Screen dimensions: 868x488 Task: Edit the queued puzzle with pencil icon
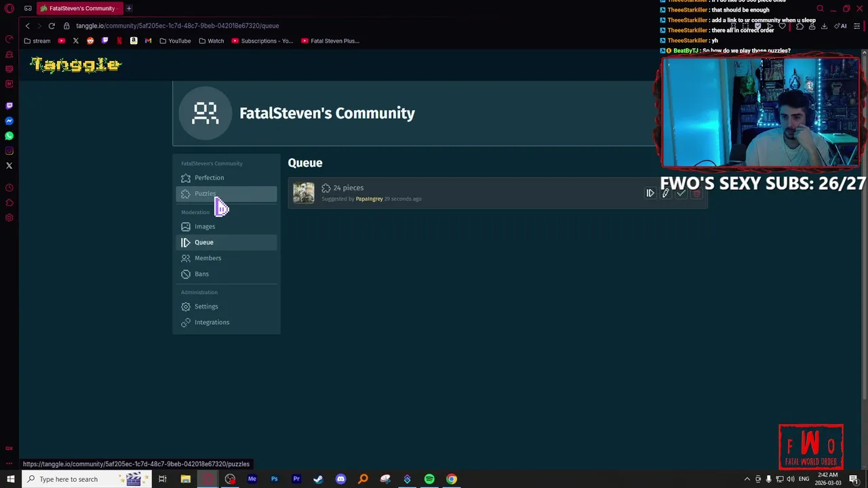665,193
